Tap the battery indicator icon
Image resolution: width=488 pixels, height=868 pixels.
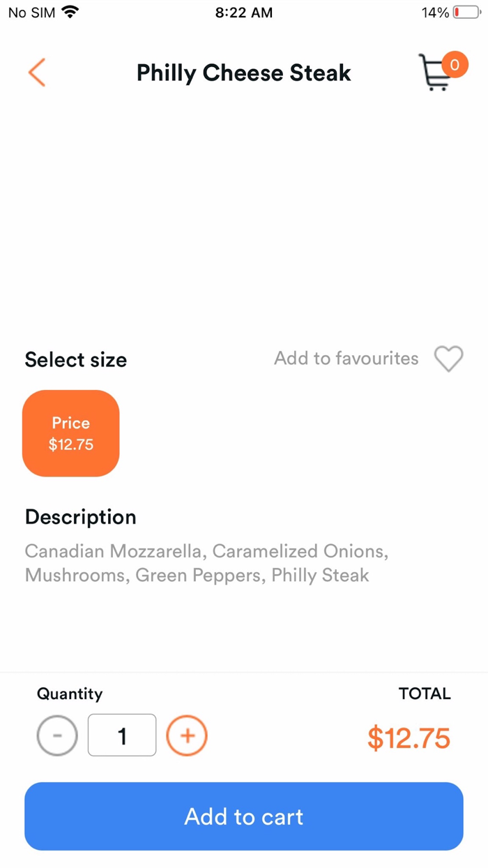466,13
